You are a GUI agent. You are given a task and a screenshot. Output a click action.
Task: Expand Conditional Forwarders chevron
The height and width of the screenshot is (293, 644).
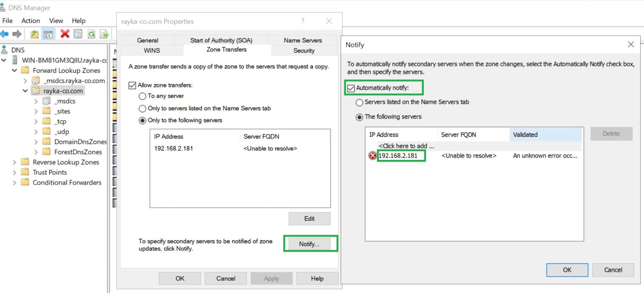click(x=15, y=182)
